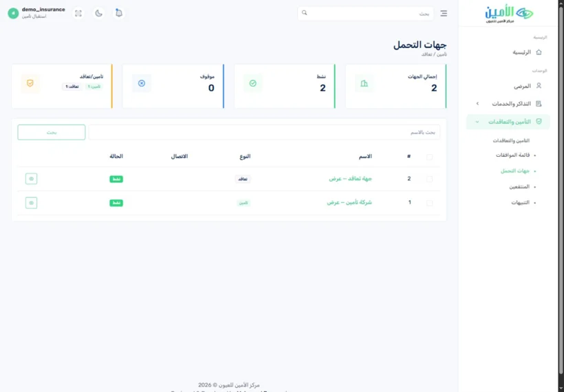Viewport: 564px width, 392px height.
Task: Open notifications via the bell icon
Action: [x=119, y=13]
